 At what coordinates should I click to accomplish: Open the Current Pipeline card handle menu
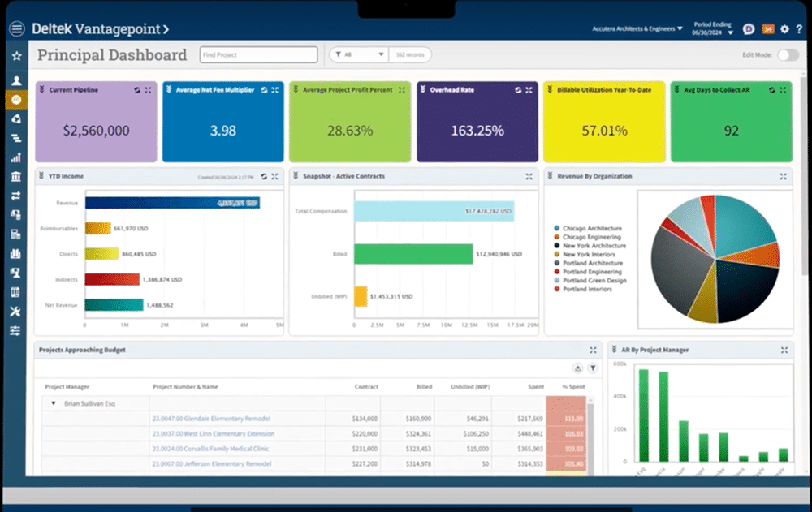pos(42,89)
